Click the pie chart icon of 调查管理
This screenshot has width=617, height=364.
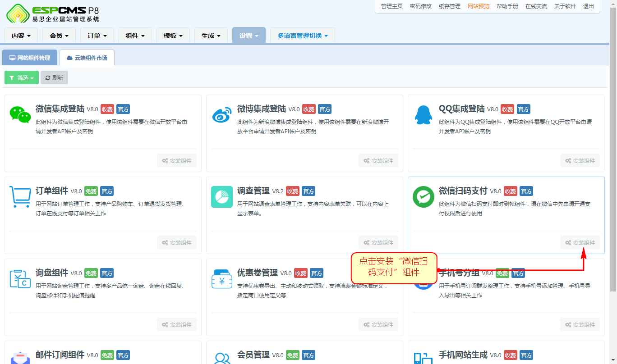click(222, 197)
